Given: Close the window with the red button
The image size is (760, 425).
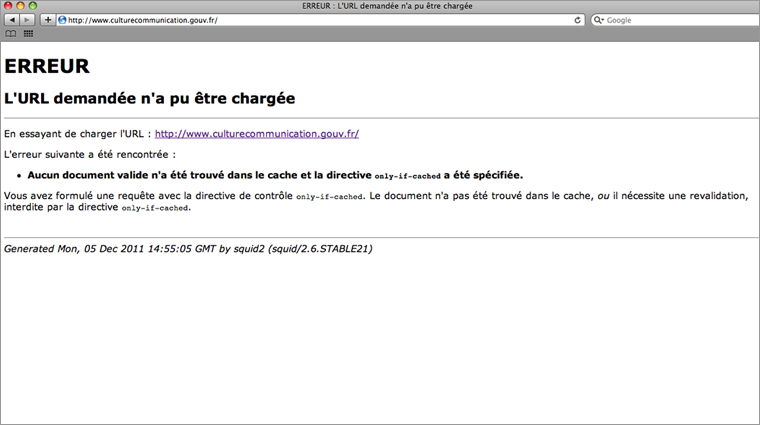Looking at the screenshot, I should [x=8, y=6].
